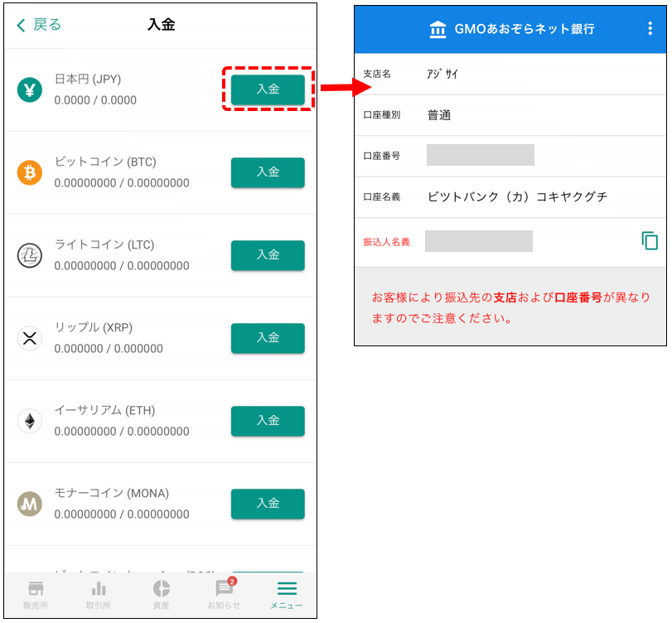Image resolution: width=672 pixels, height=623 pixels.
Task: Click the red 振込人名義 label
Action: pos(387,242)
